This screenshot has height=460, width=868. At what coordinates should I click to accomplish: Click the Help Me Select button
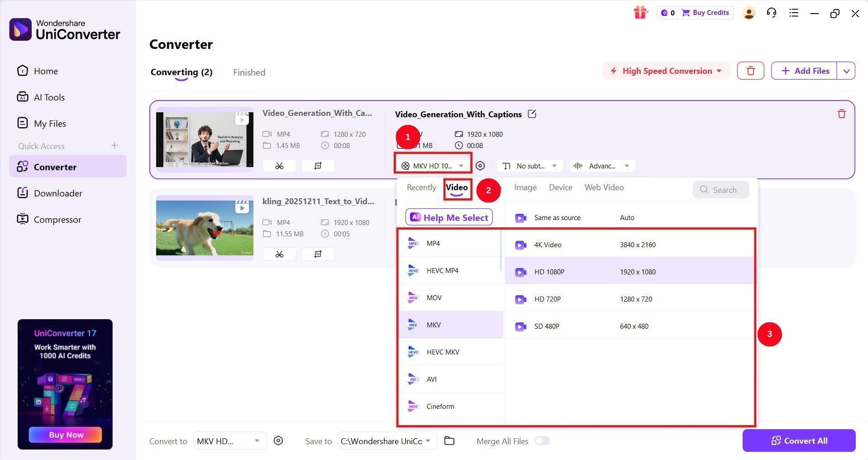(x=448, y=217)
